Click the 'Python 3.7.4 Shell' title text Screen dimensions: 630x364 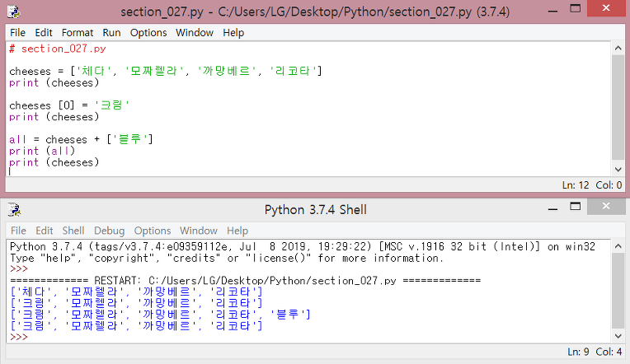coord(315,209)
